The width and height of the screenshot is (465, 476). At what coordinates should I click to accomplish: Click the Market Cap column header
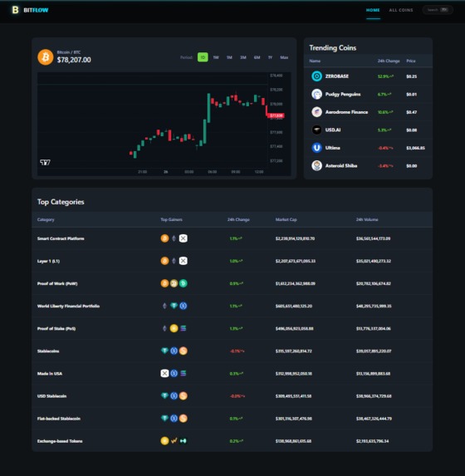[x=286, y=219]
